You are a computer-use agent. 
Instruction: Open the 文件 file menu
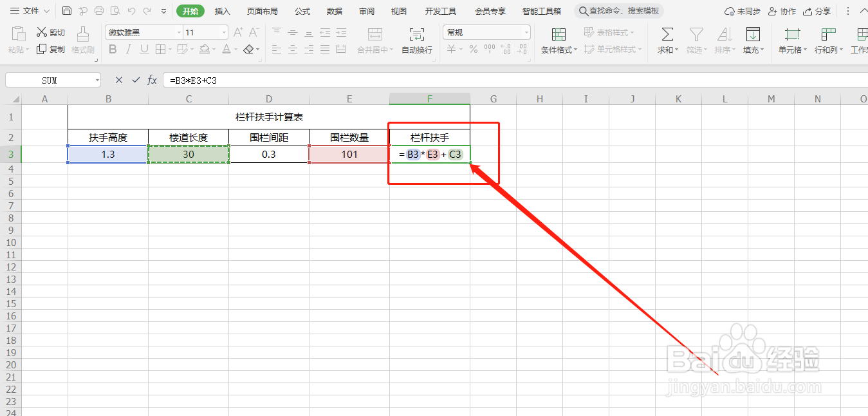coord(30,11)
